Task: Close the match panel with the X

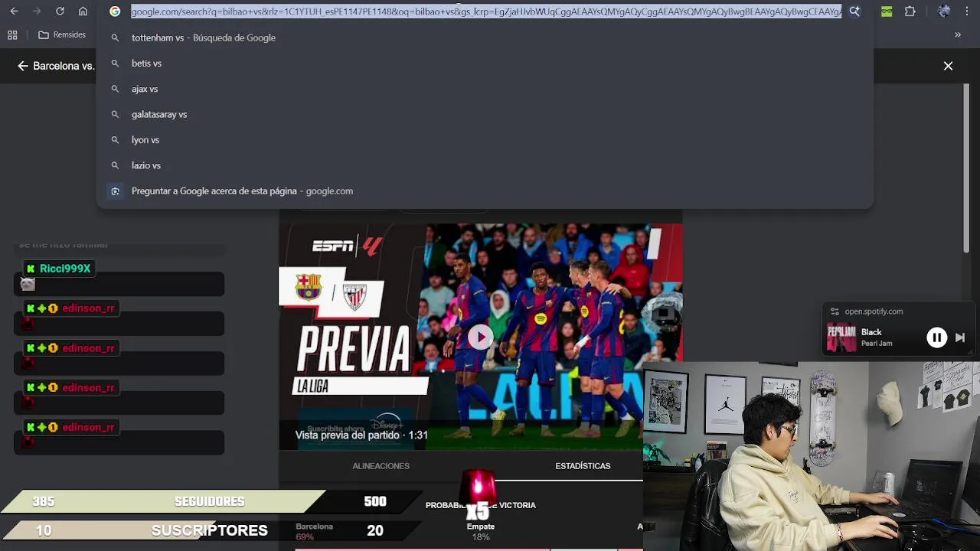Action: (948, 66)
